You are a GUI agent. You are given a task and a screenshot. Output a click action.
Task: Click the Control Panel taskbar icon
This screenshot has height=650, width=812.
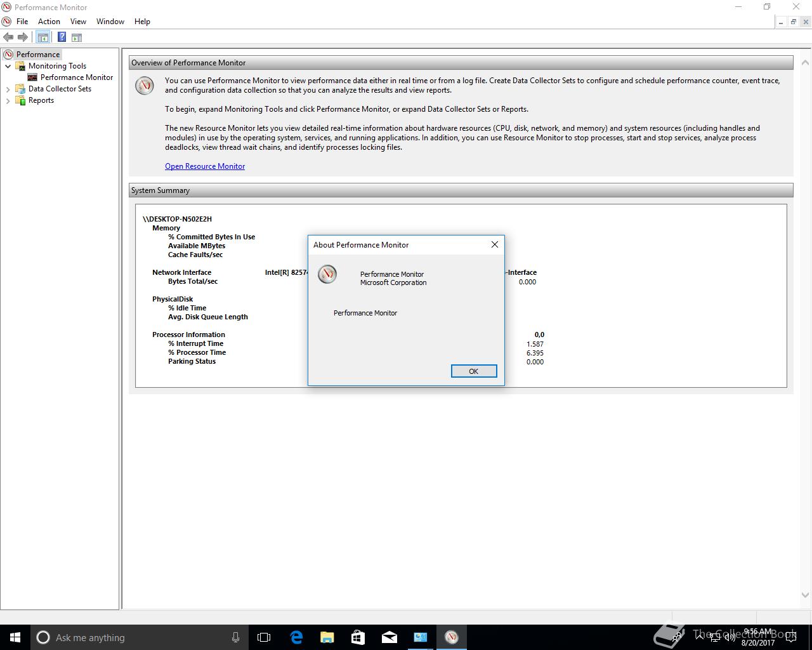click(421, 637)
